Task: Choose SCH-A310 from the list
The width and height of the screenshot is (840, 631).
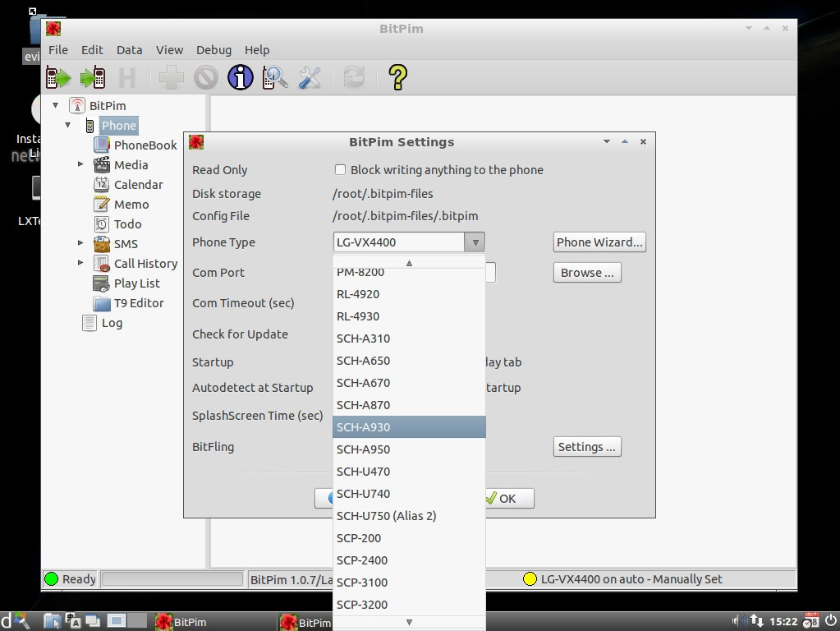Action: (409, 339)
